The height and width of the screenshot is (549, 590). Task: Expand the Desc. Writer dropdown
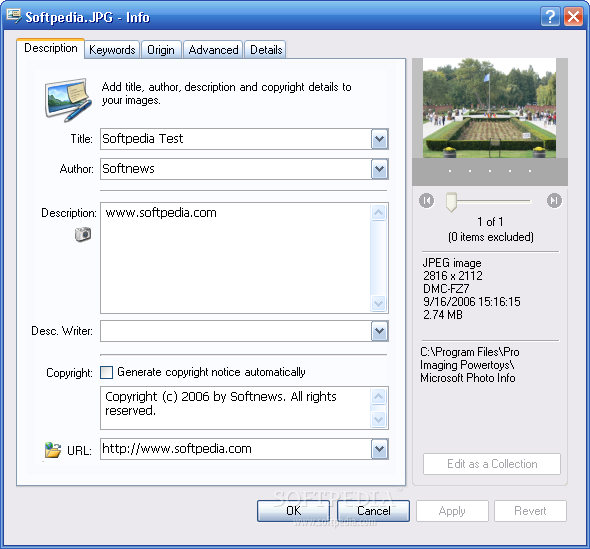pyautogui.click(x=379, y=331)
